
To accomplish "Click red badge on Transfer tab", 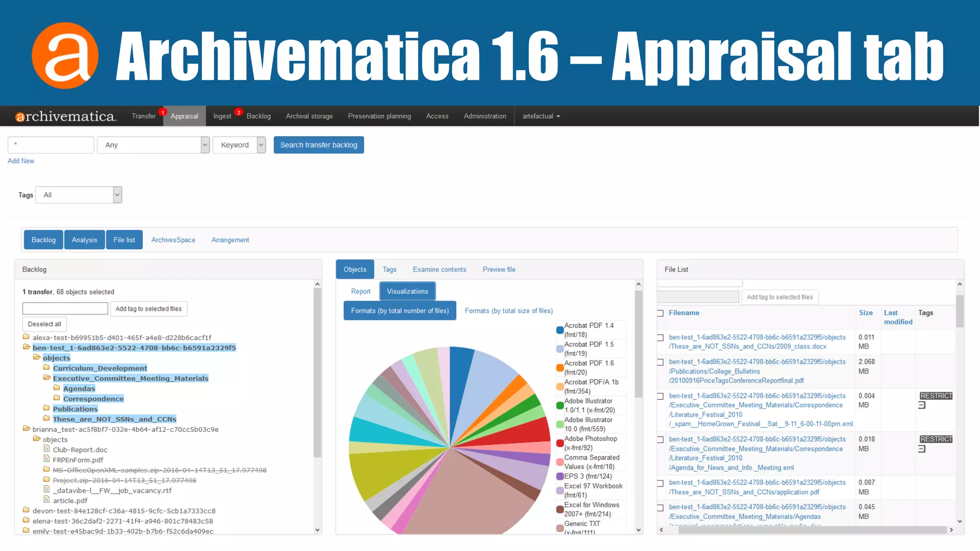I will (x=163, y=112).
